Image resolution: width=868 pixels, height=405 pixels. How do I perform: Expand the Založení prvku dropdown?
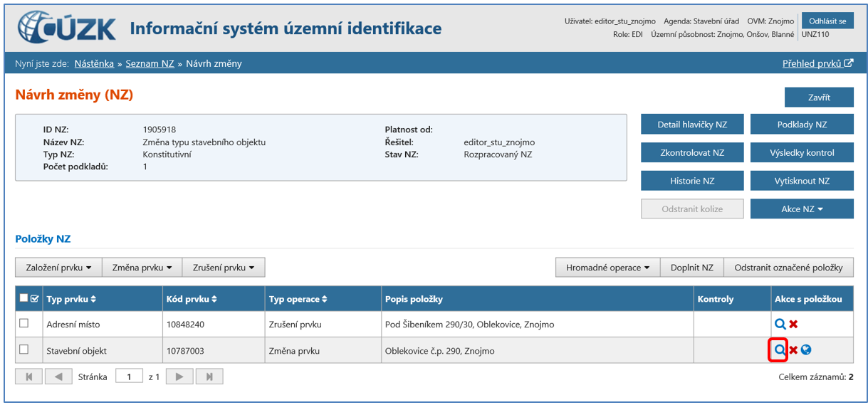(x=59, y=268)
